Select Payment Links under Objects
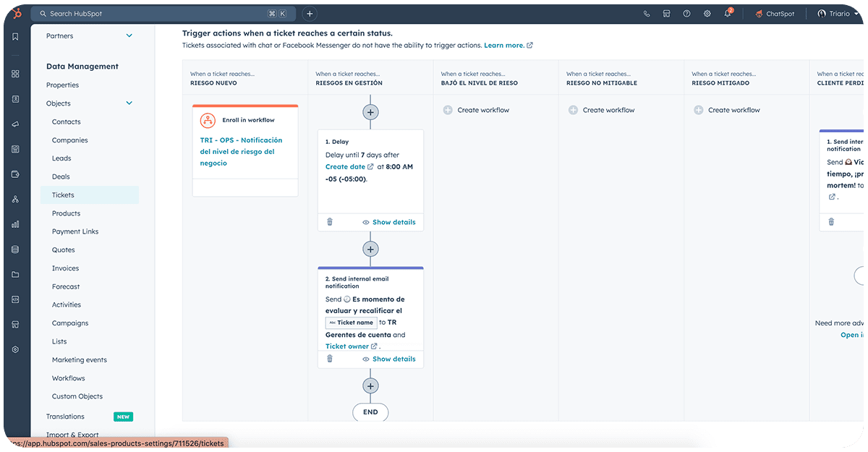This screenshot has height=452, width=868. click(75, 231)
